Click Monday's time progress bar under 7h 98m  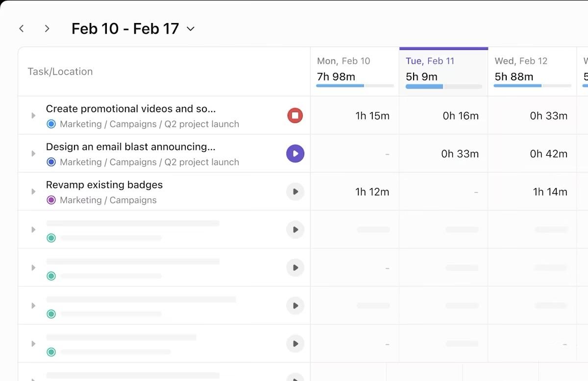point(355,85)
